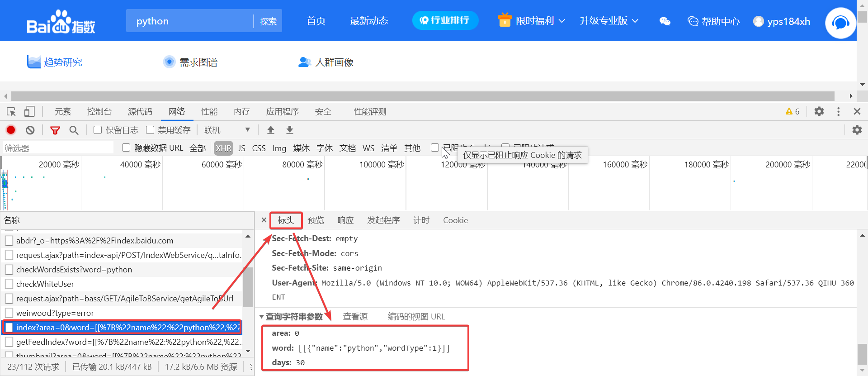Activate the inspect element picker icon
The width and height of the screenshot is (868, 376).
click(11, 111)
